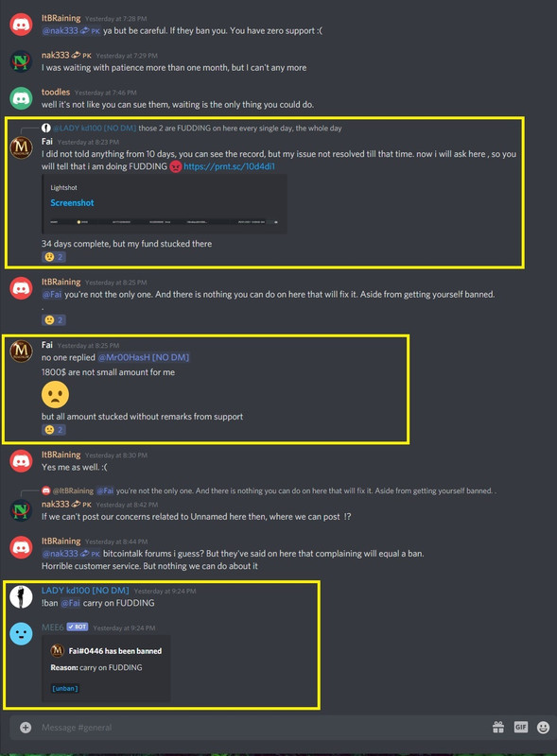
Task: Click the @Fai mention in the !ban command
Action: [71, 603]
